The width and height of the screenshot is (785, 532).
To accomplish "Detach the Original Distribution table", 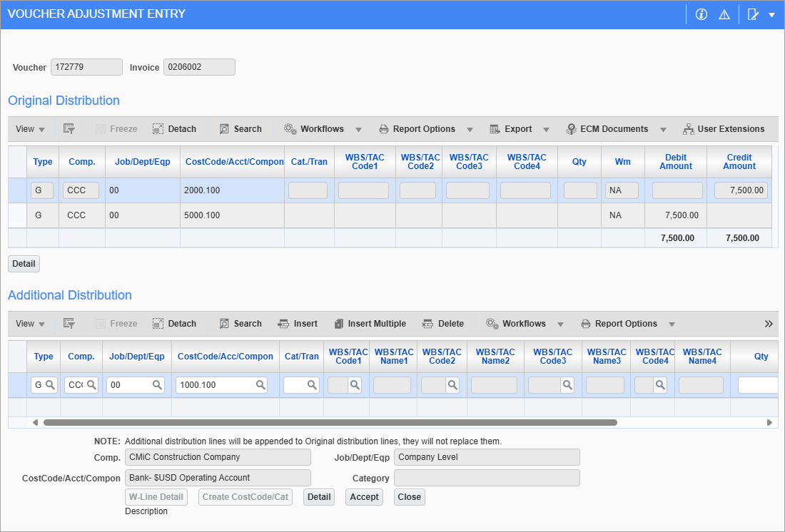I will tap(175, 129).
